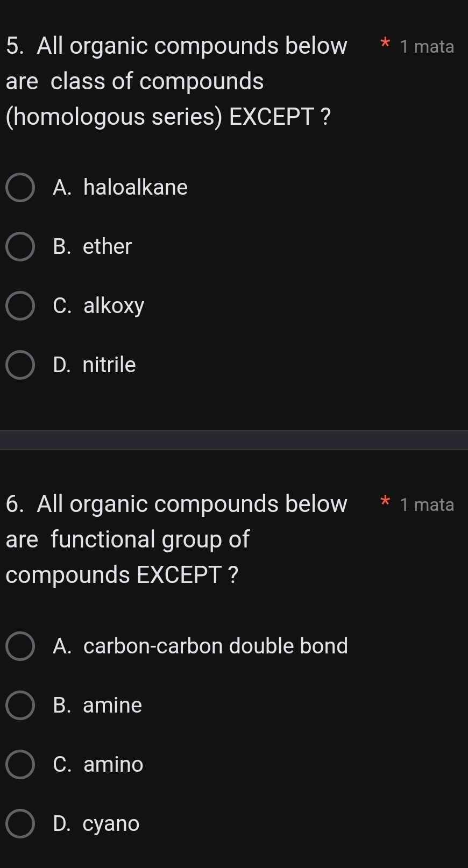Tap the 'C. alkoxy' option label

[x=99, y=306]
